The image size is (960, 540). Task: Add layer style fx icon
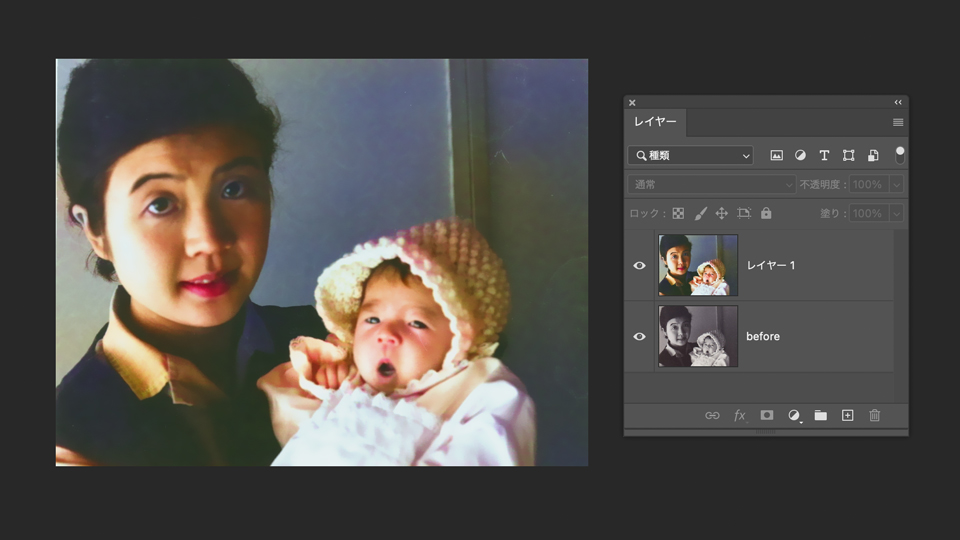[740, 415]
